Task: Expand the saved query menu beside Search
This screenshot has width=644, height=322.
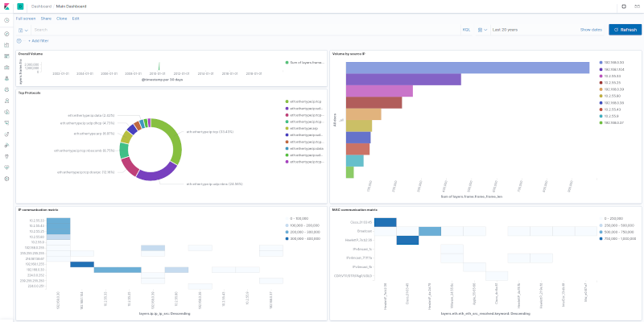Action: [x=23, y=30]
